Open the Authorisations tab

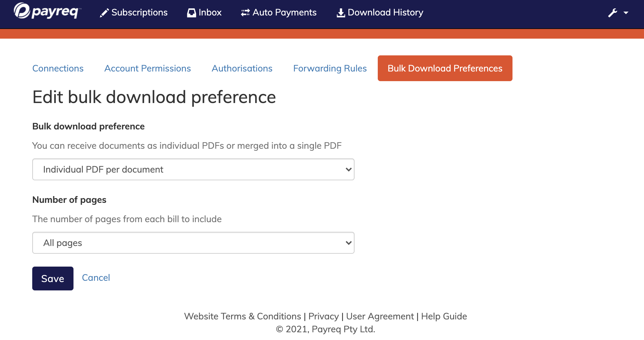[x=242, y=68]
